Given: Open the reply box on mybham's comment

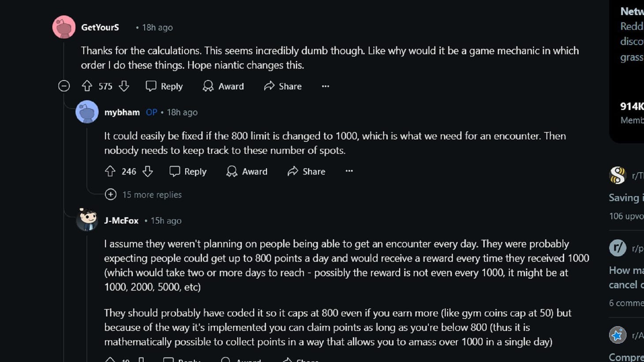Looking at the screenshot, I should point(187,172).
